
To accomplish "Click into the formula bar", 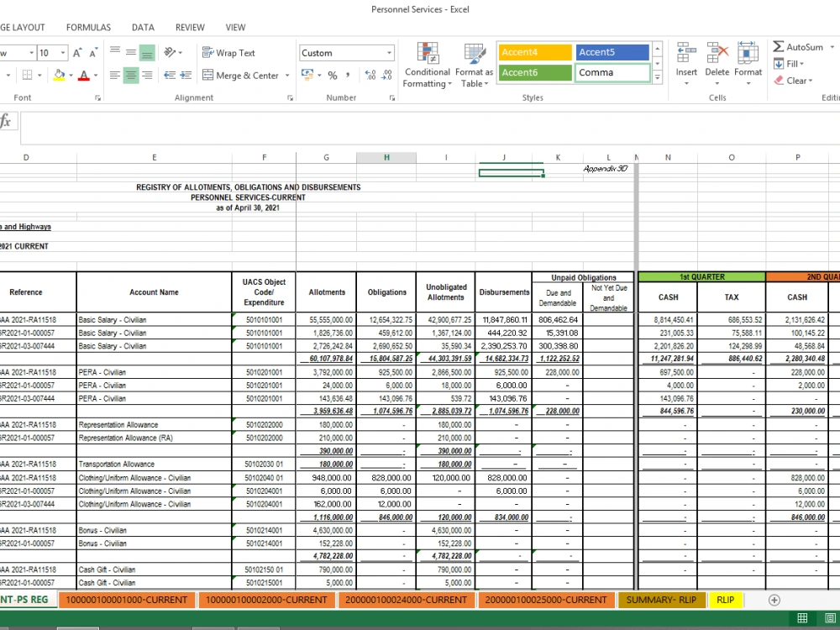I will tap(430, 129).
